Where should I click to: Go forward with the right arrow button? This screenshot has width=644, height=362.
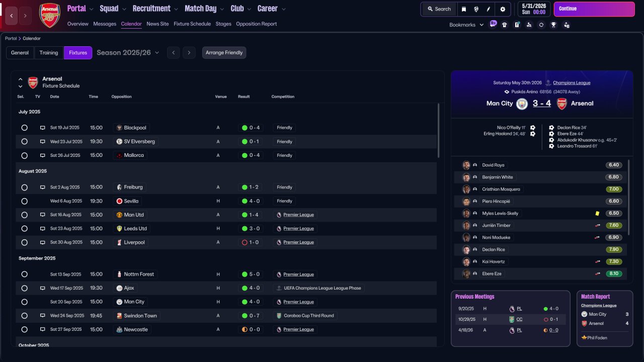pyautogui.click(x=25, y=16)
